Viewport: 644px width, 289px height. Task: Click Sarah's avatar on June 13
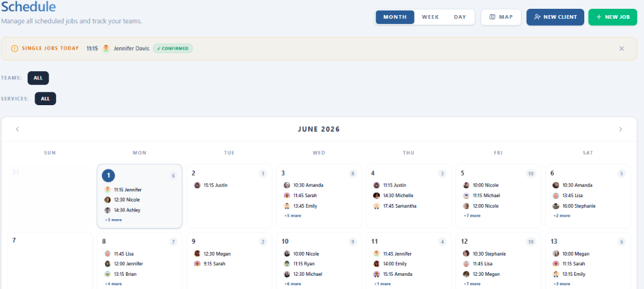point(556,264)
